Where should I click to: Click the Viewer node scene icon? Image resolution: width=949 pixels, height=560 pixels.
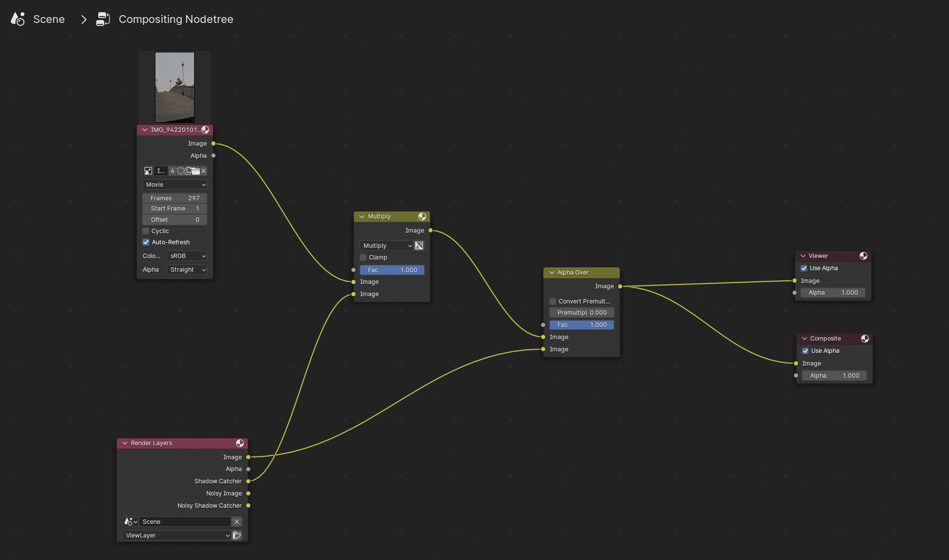(x=863, y=256)
